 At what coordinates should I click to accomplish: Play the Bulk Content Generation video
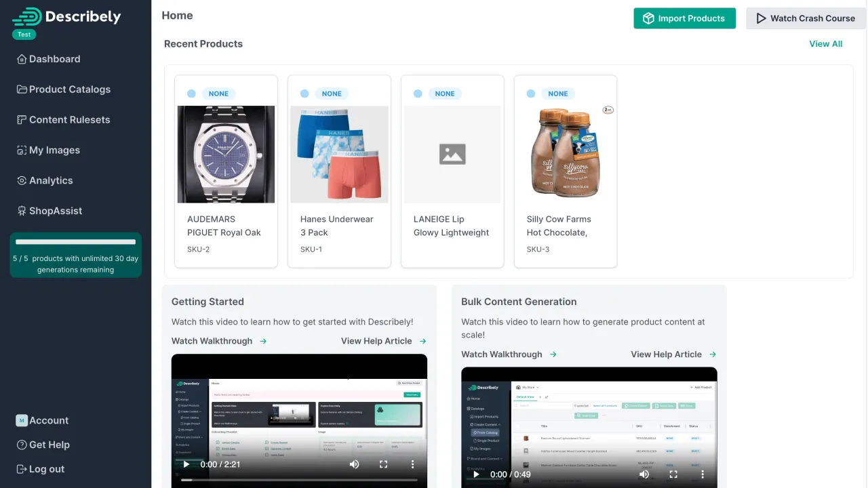(476, 474)
